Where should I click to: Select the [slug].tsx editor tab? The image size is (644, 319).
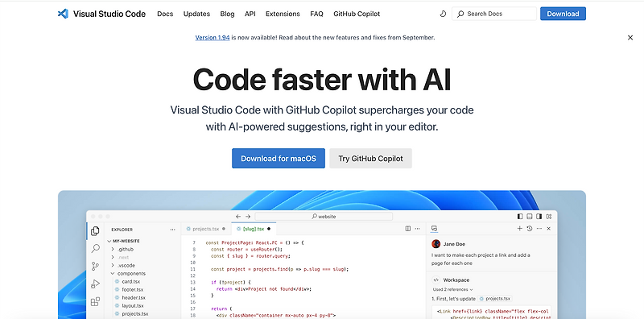click(254, 229)
